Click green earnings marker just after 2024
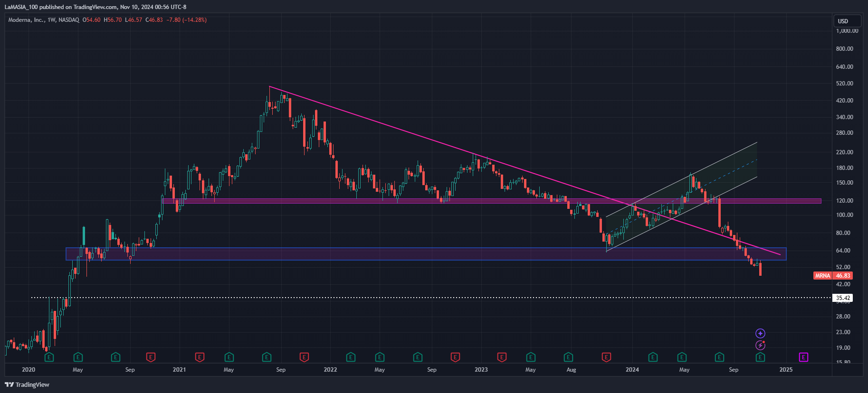Image resolution: width=868 pixels, height=393 pixels. click(653, 357)
